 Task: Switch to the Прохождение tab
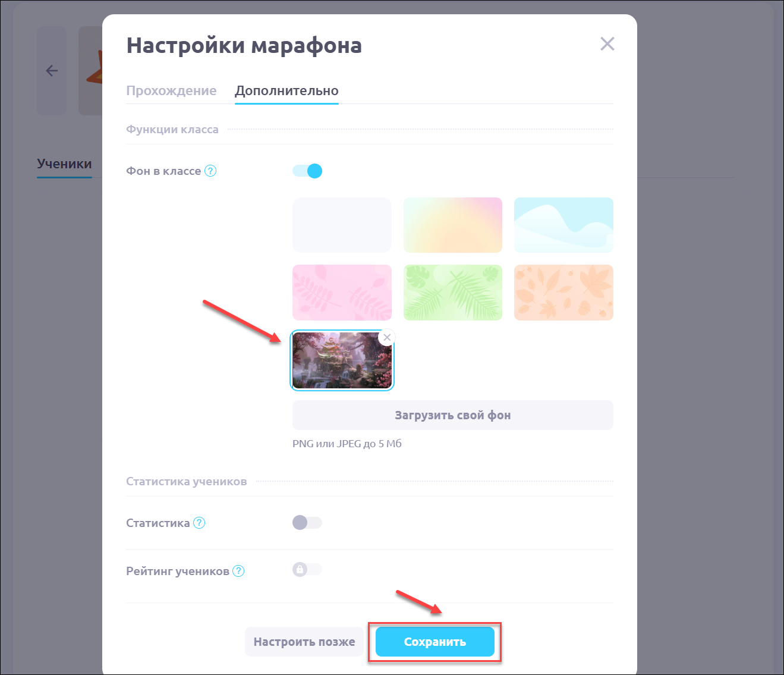(171, 90)
